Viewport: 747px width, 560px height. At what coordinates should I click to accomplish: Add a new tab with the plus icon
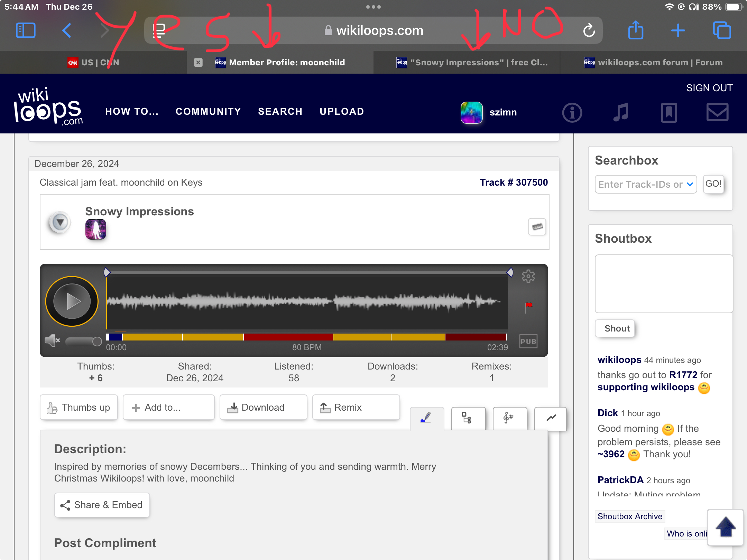(678, 30)
